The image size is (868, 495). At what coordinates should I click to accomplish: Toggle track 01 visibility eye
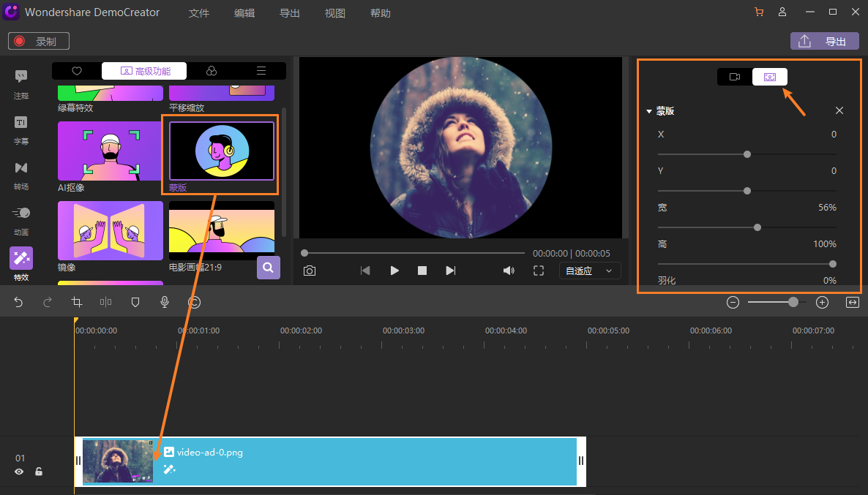click(19, 472)
